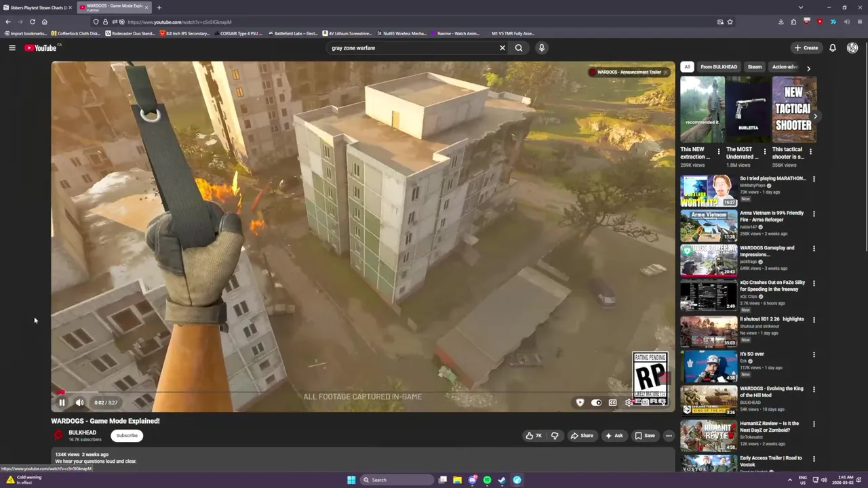Open options for 'This NEW extraction' short
Viewport: 868px width, 488px height.
tap(719, 152)
